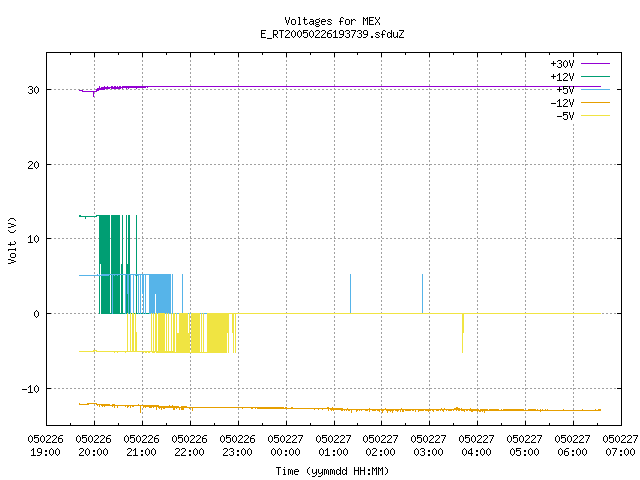Click the x-axis label 050227 04:00

coord(476,446)
